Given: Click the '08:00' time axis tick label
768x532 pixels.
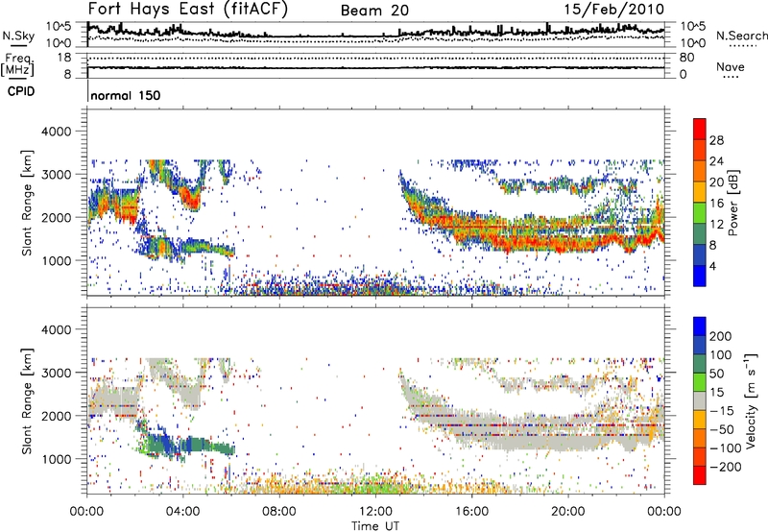Looking at the screenshot, I should (279, 512).
